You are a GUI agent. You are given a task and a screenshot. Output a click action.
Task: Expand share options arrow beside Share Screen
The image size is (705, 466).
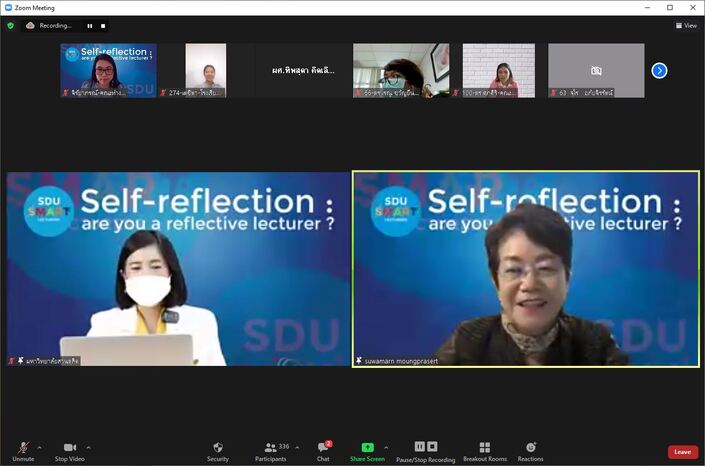point(386,448)
